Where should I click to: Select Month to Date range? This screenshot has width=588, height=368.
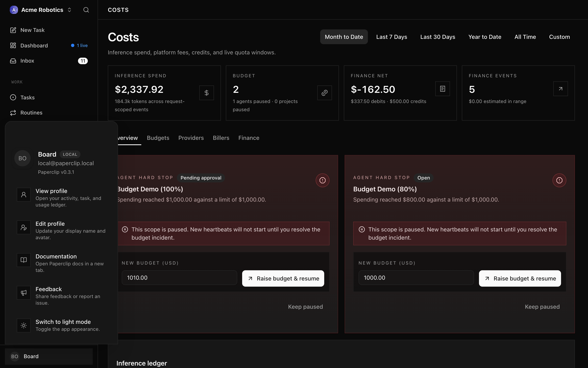pos(344,37)
